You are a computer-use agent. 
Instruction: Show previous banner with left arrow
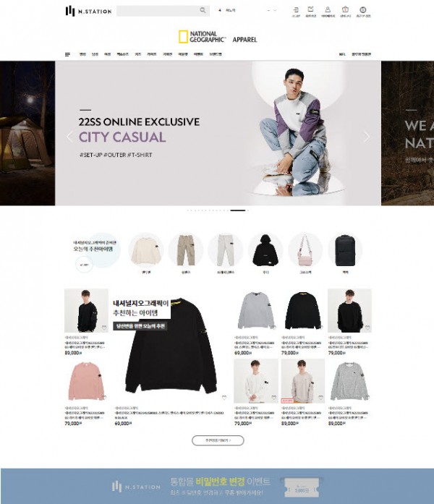pos(69,137)
